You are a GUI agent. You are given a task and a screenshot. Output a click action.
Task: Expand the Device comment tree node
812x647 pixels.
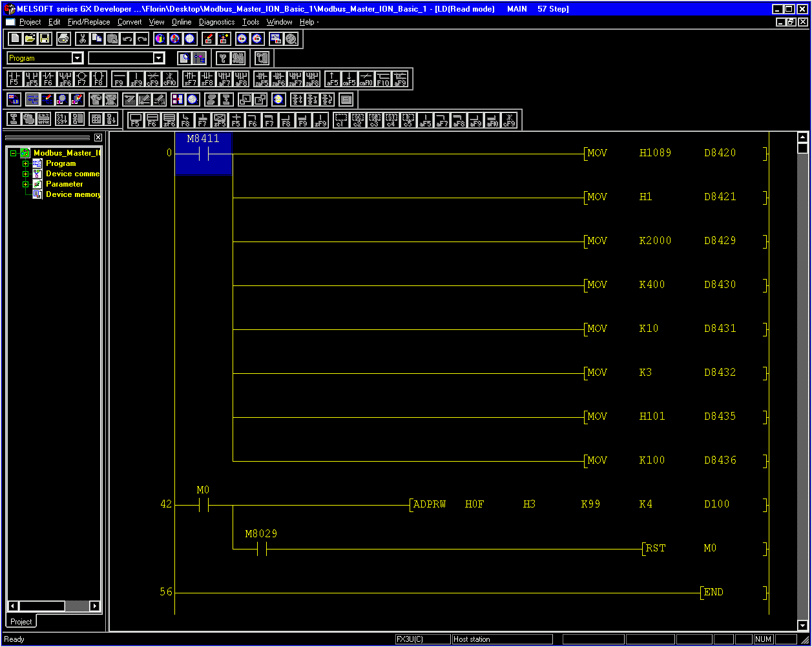tap(26, 174)
